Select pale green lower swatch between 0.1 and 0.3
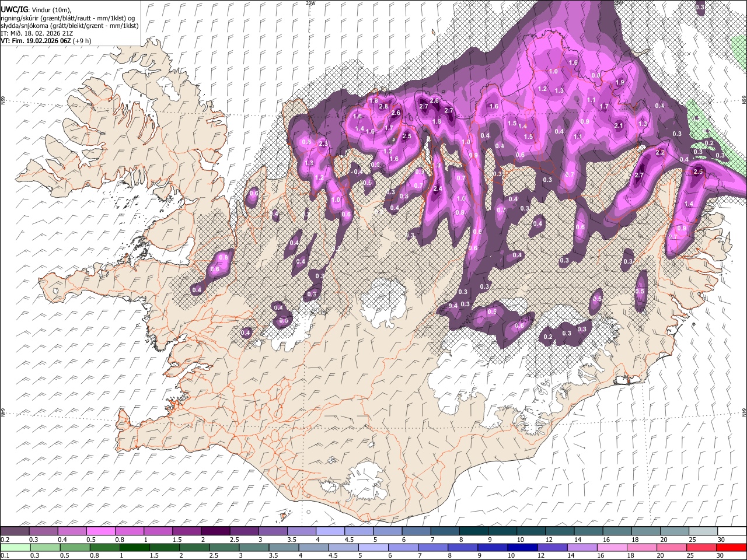This screenshot has height=560, width=747. pyautogui.click(x=15, y=547)
